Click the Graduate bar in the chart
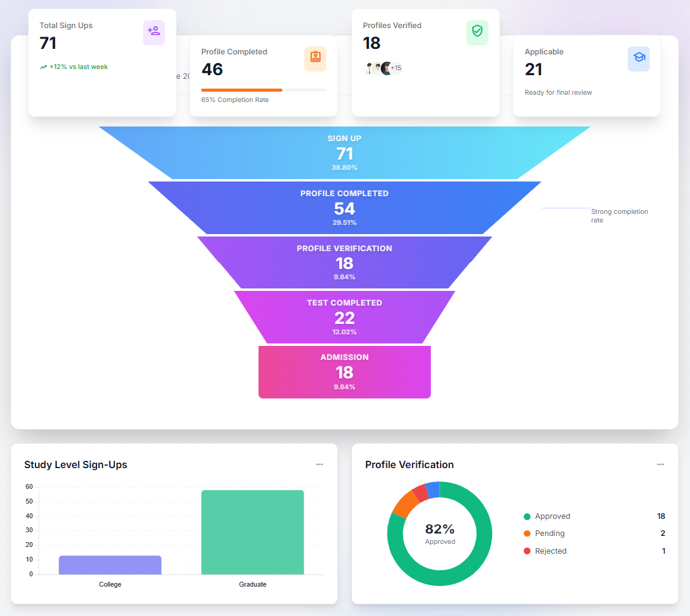The image size is (690, 616). point(252,532)
